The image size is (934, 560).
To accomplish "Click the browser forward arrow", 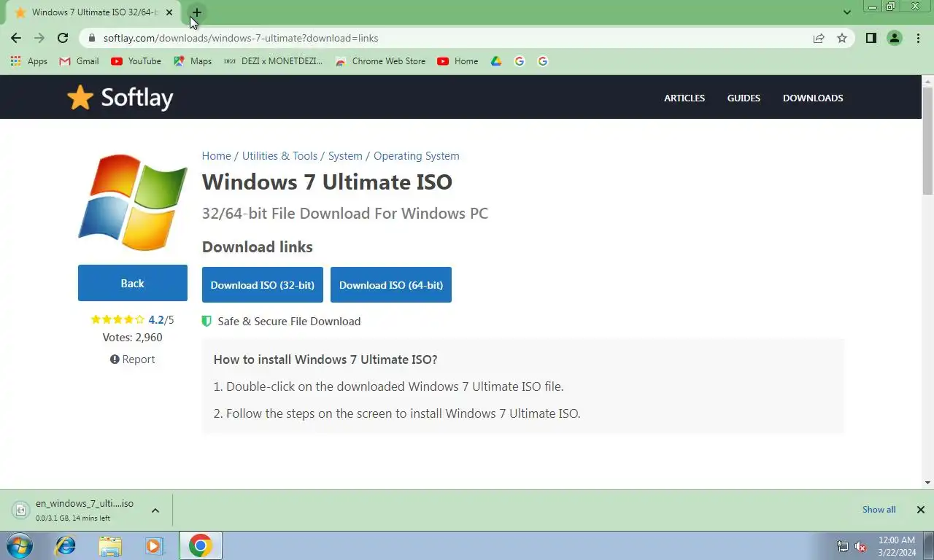I will click(x=39, y=38).
